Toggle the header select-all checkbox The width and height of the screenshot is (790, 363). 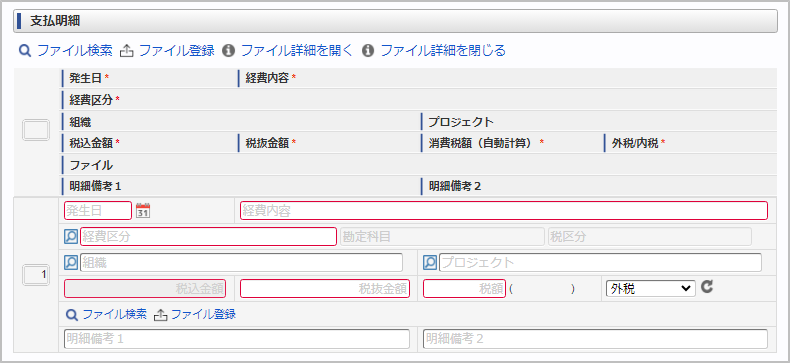[x=36, y=130]
